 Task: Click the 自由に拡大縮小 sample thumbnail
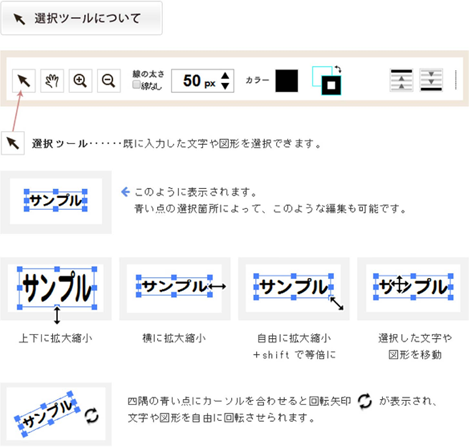click(x=294, y=289)
